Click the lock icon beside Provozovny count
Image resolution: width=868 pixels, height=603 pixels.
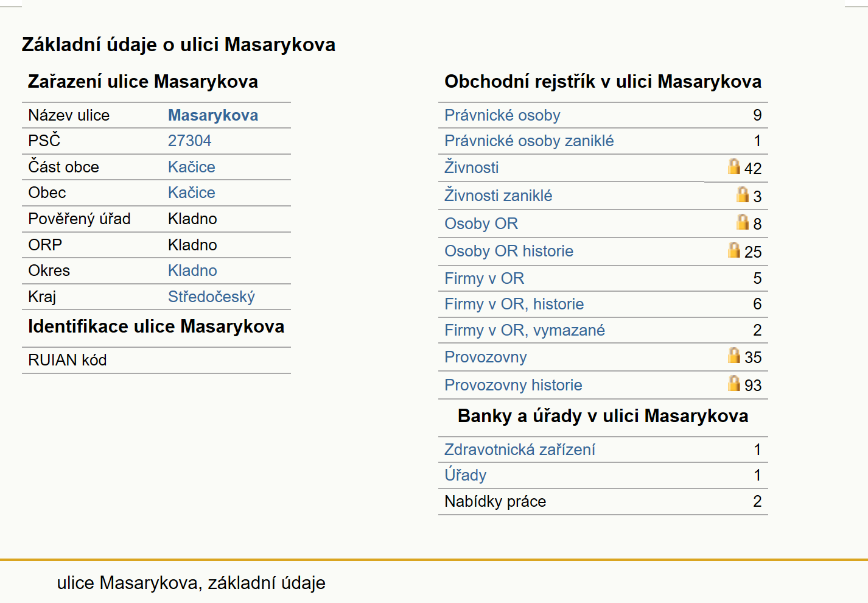tap(734, 355)
